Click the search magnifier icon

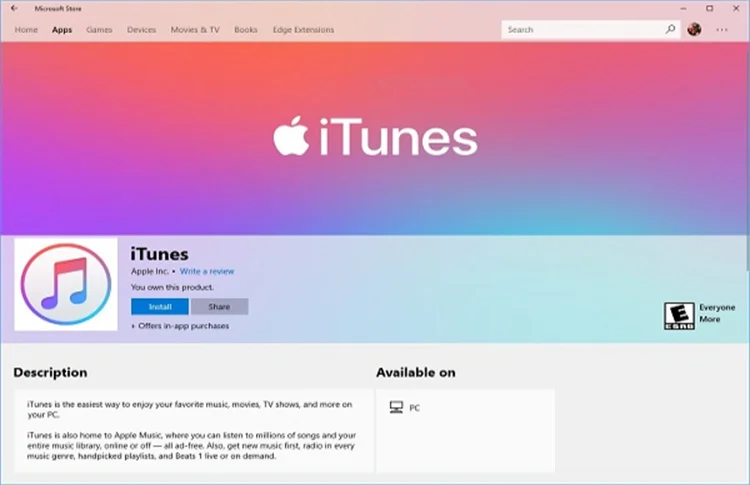click(x=670, y=29)
